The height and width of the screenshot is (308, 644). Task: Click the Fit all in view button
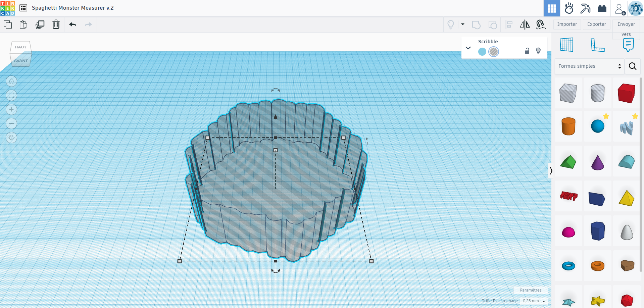pos(11,95)
